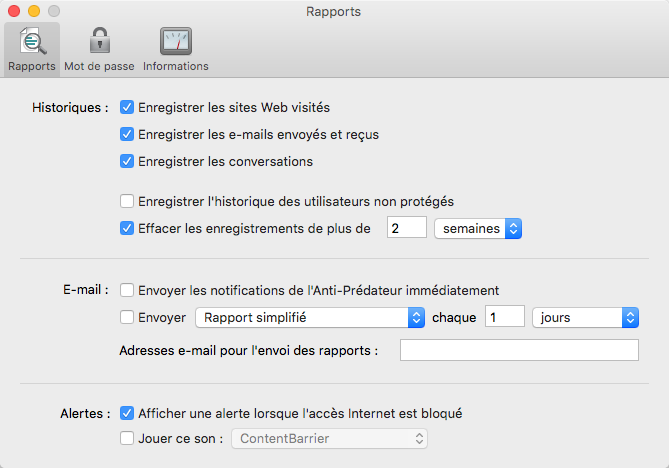The height and width of the screenshot is (468, 669).
Task: Open the semaines unit dropdown
Action: pyautogui.click(x=478, y=229)
